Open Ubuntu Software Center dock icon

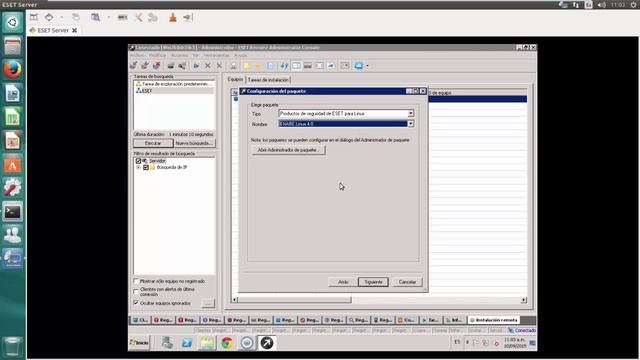click(x=12, y=165)
